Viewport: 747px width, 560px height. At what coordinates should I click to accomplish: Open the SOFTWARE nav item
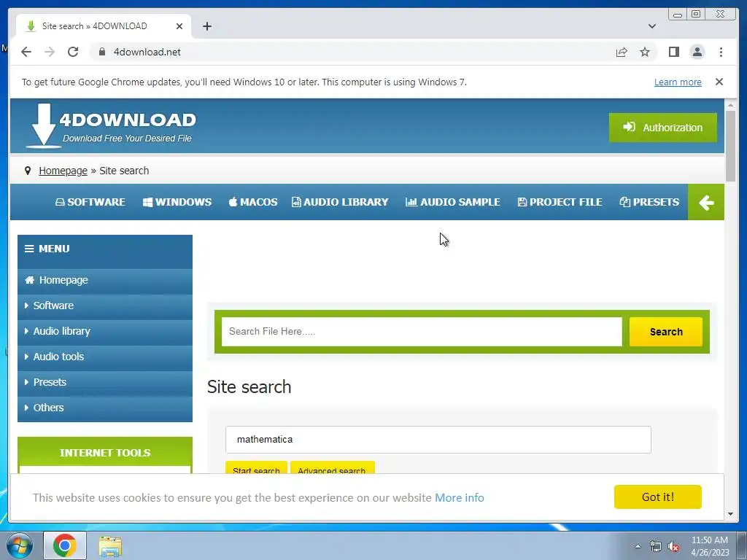[x=90, y=202]
